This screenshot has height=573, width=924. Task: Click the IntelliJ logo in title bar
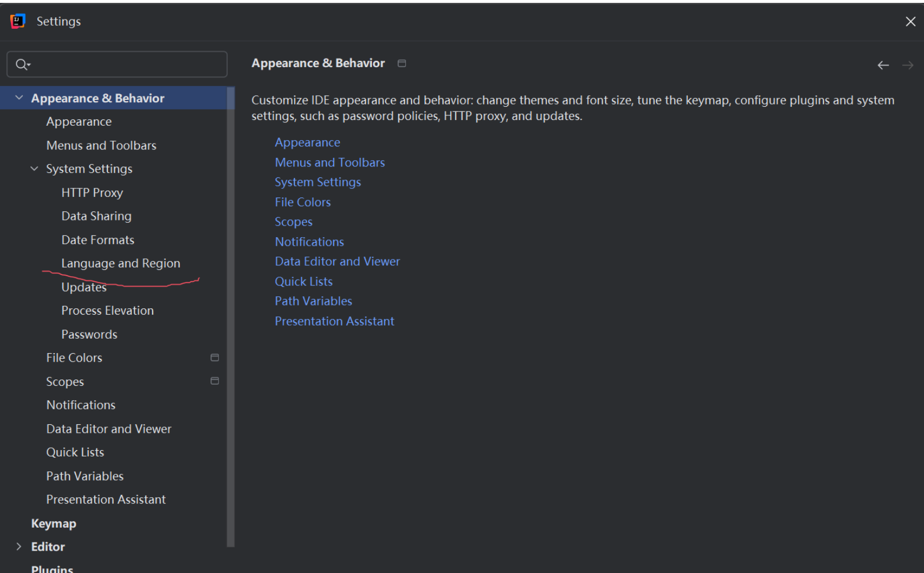point(18,21)
